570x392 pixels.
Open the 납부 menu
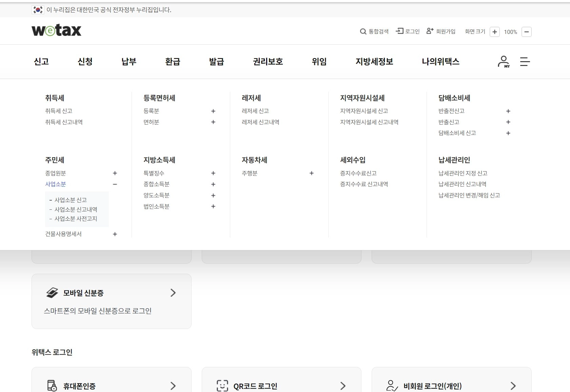pyautogui.click(x=129, y=62)
